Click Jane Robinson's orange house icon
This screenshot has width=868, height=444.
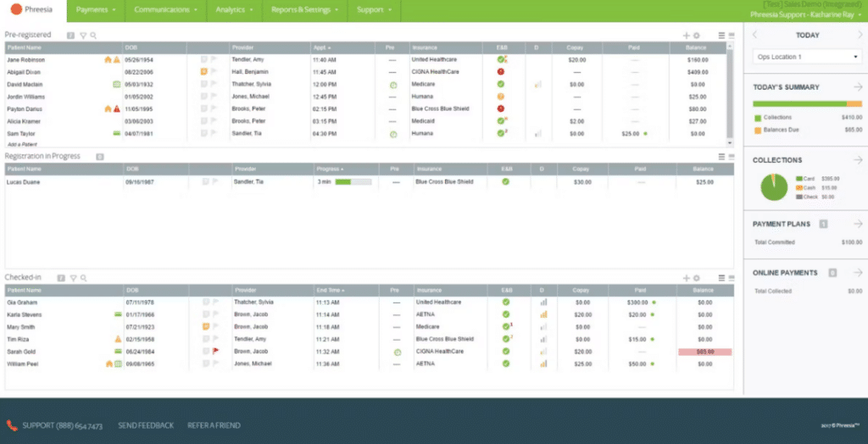pyautogui.click(x=108, y=60)
